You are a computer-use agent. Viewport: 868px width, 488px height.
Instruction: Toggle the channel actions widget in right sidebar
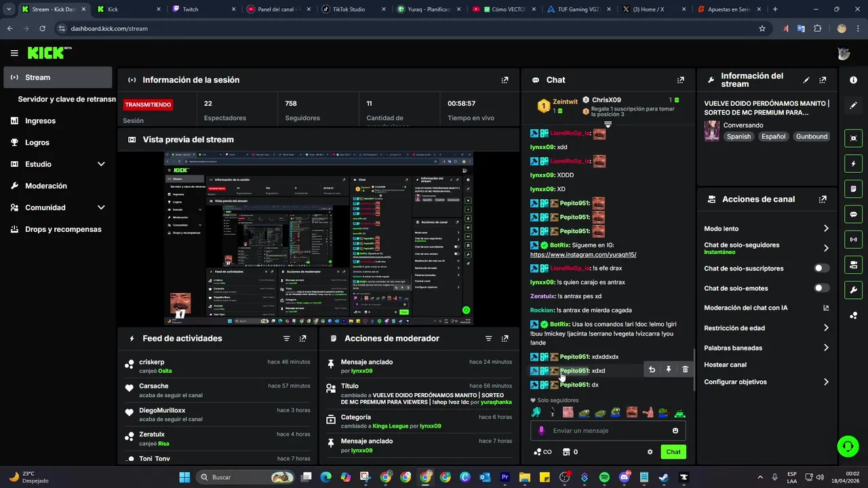coord(853,264)
